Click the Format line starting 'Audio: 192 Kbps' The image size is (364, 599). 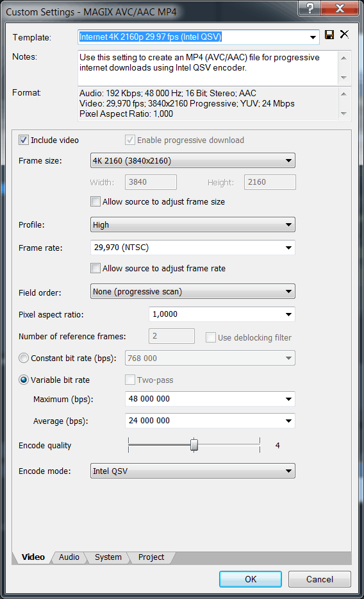[x=168, y=93]
